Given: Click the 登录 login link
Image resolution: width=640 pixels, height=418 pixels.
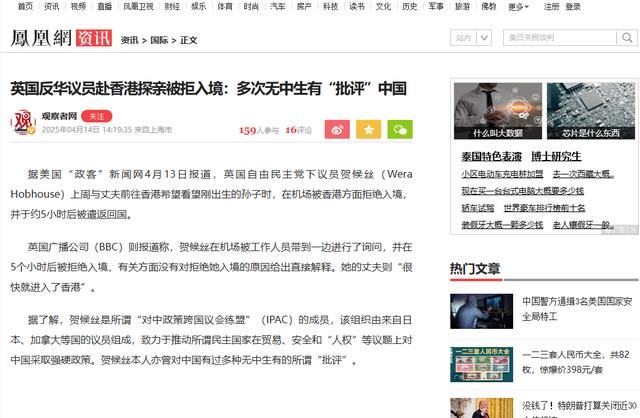Looking at the screenshot, I should coord(573,7).
